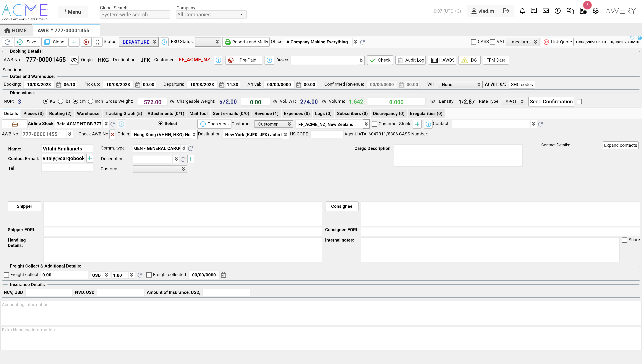Image resolution: width=642 pixels, height=364 pixels.
Task: Open the Booking date calendar icon
Action: 58,84
